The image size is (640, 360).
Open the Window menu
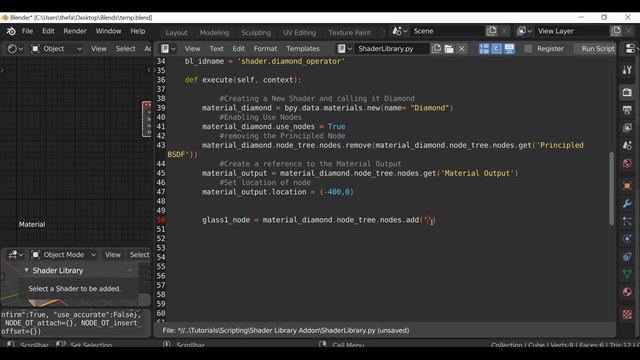108,31
